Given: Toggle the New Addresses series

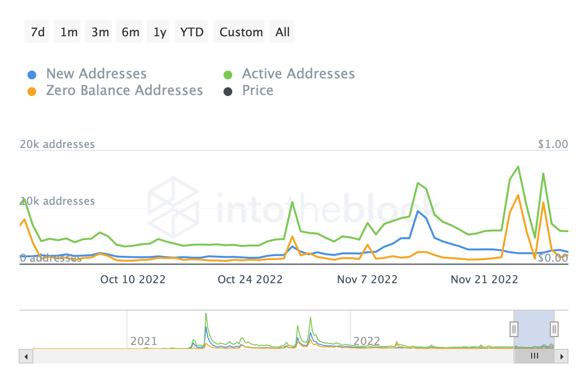Looking at the screenshot, I should click(x=96, y=74).
